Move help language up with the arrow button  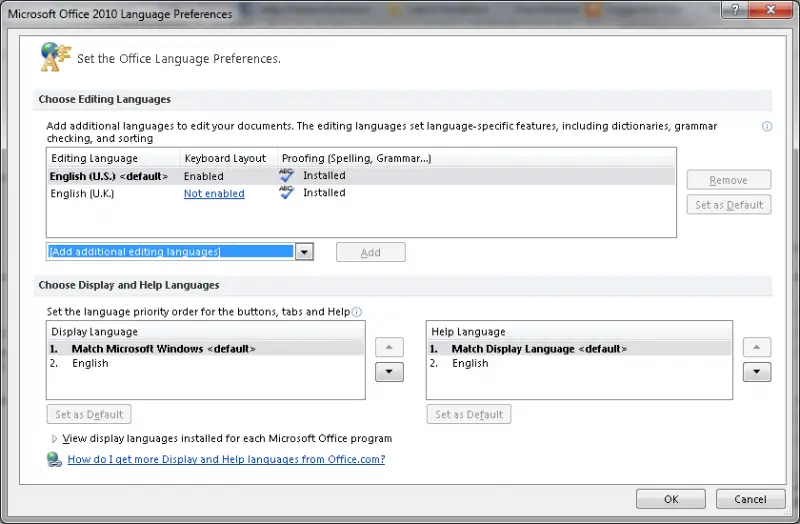point(757,347)
